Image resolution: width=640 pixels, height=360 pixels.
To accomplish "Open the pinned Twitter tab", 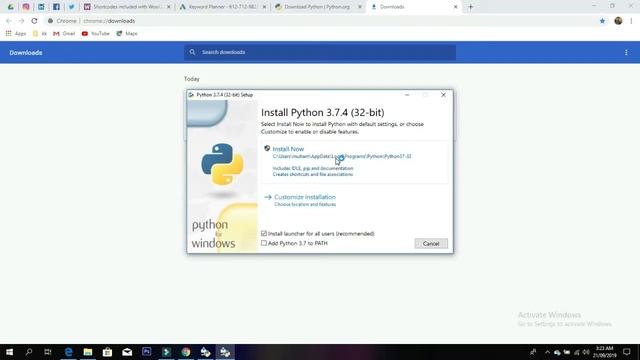I will pyautogui.click(x=71, y=7).
